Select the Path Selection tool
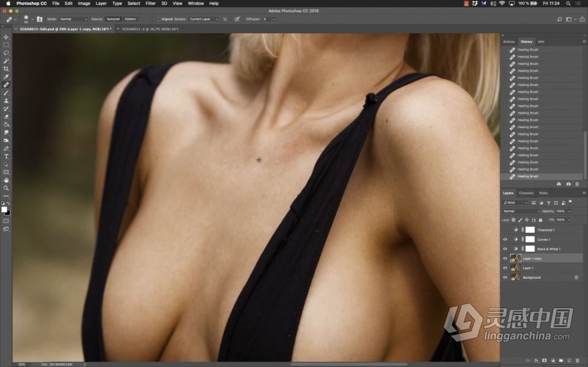Image resolution: width=588 pixels, height=367 pixels. 6,164
